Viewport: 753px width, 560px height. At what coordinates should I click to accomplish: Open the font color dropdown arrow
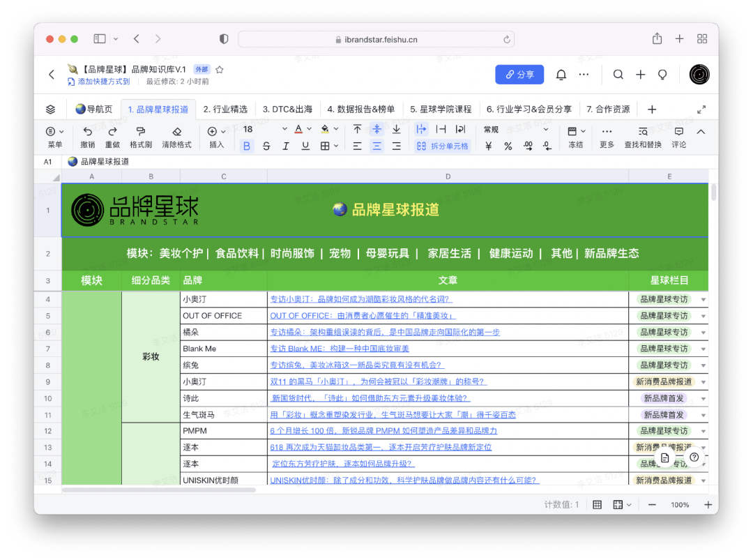[310, 129]
